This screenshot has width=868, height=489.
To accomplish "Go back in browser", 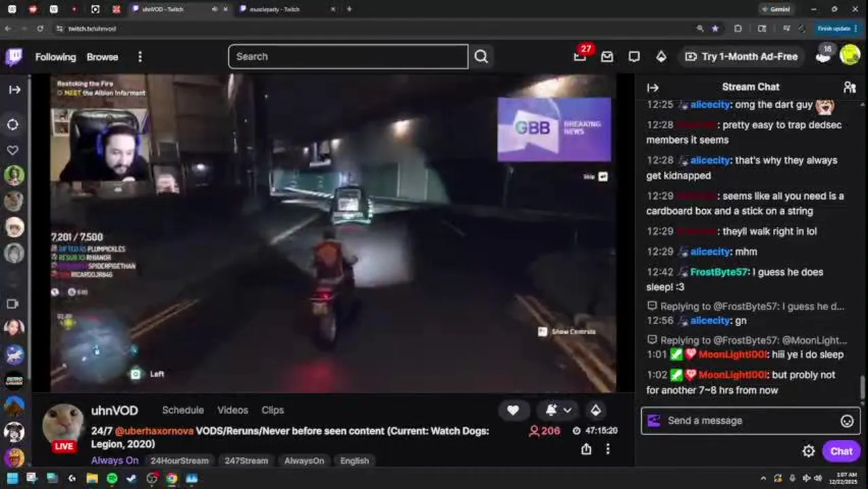I will click(x=8, y=29).
